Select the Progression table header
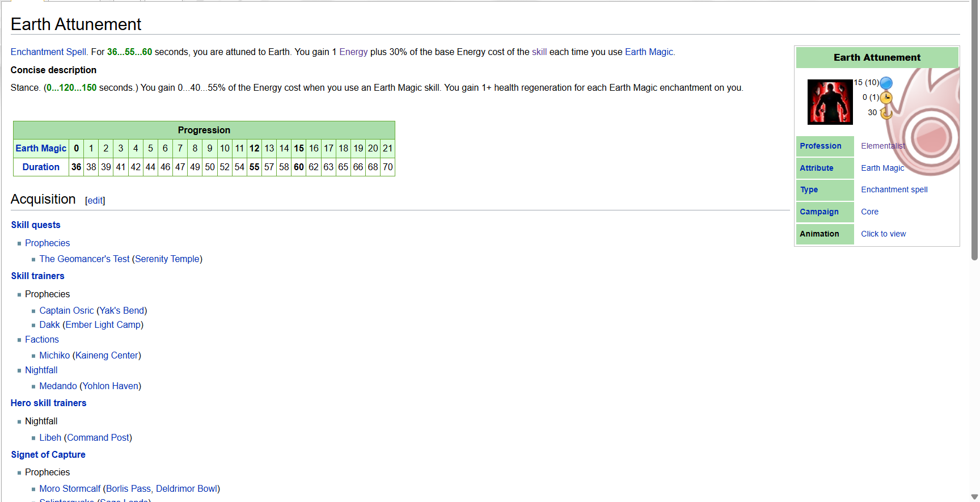This screenshot has width=980, height=502. (x=204, y=130)
